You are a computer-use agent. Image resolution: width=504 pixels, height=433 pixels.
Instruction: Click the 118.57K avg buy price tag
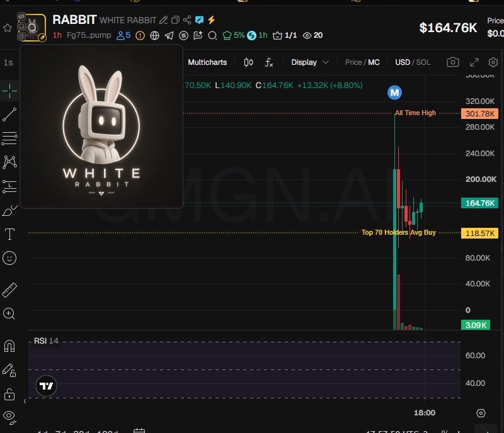480,233
